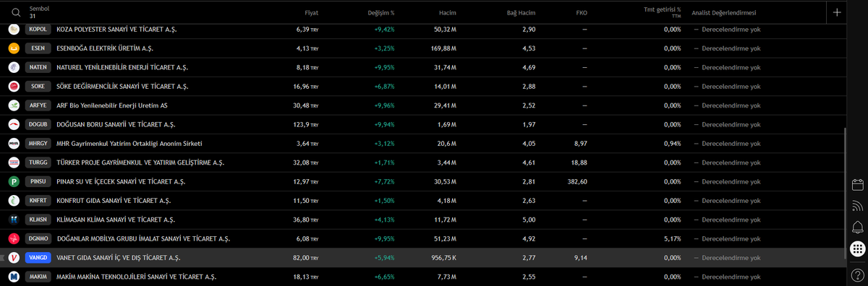The height and width of the screenshot is (286, 868).
Task: Open the KNFRT ticker badge
Action: tap(38, 200)
